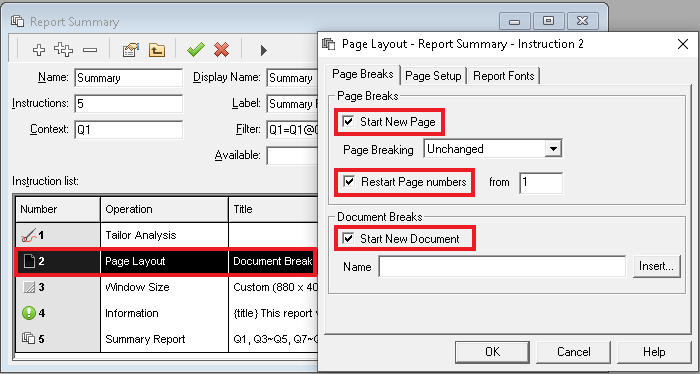Close the Page Layout dialog
700x374 pixels.
[683, 44]
